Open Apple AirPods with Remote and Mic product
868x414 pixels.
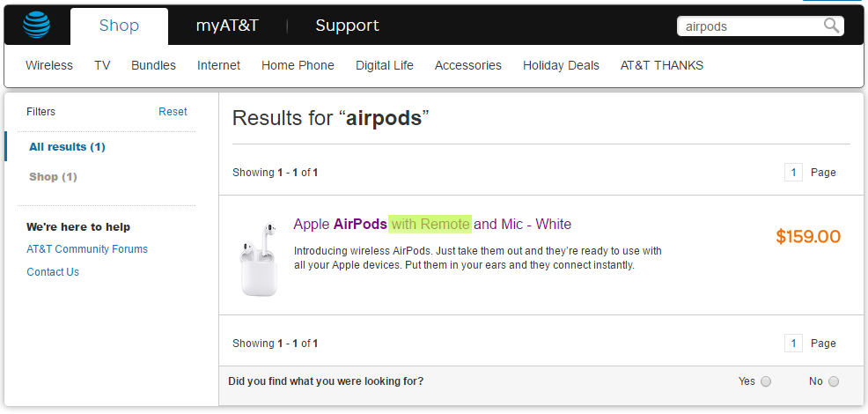[432, 224]
